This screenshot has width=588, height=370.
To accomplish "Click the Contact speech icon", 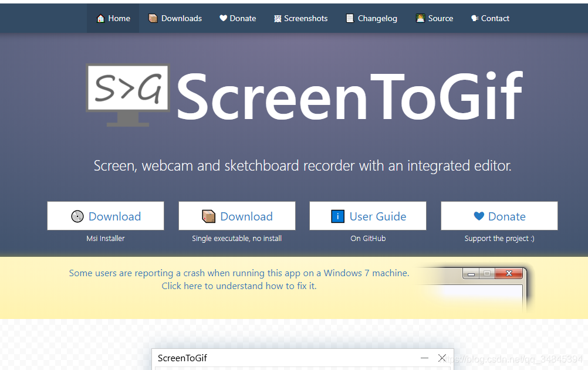I will (475, 18).
